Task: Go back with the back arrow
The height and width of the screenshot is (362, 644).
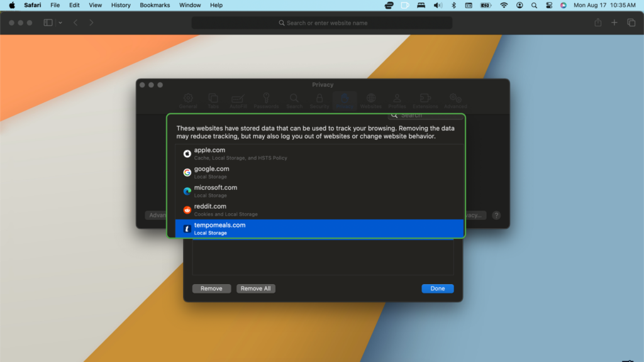Action: click(75, 23)
